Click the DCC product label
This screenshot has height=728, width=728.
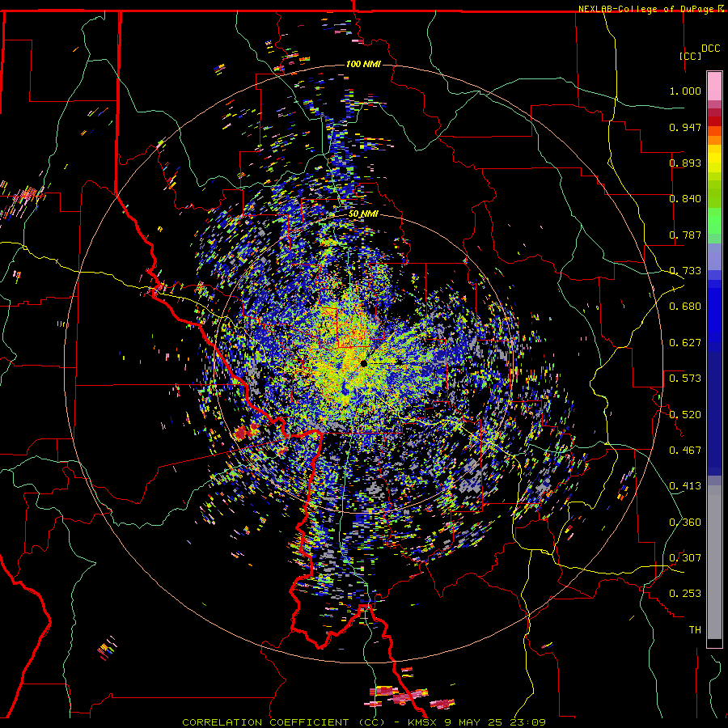(x=710, y=49)
